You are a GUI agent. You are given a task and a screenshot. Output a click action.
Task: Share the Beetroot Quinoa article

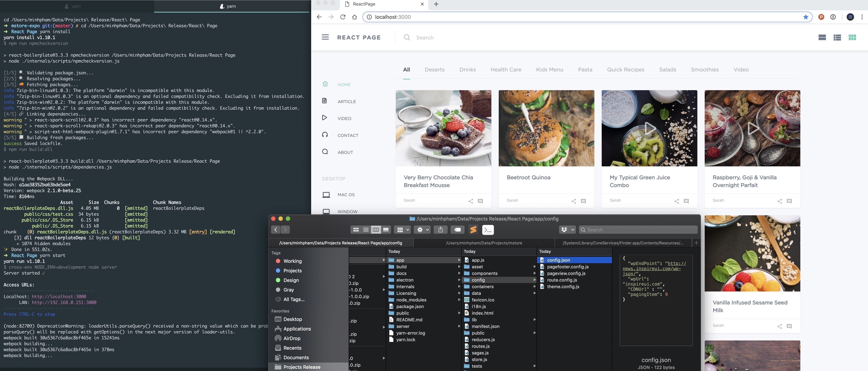point(574,201)
